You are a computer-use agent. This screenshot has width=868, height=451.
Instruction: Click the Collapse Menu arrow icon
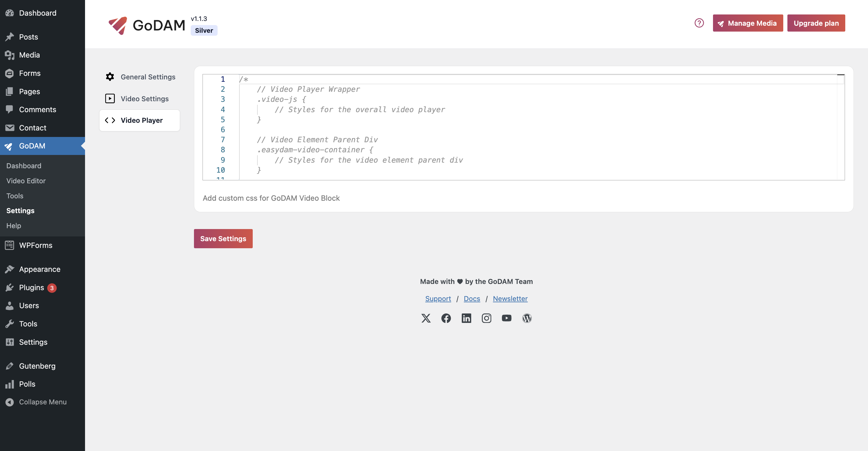click(x=10, y=402)
